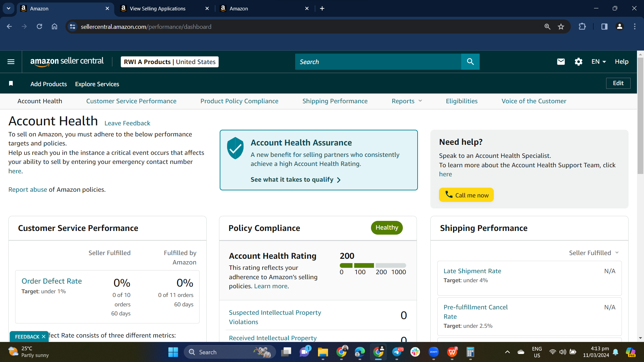Open the settings gear icon
Image resolution: width=644 pixels, height=362 pixels.
click(578, 62)
